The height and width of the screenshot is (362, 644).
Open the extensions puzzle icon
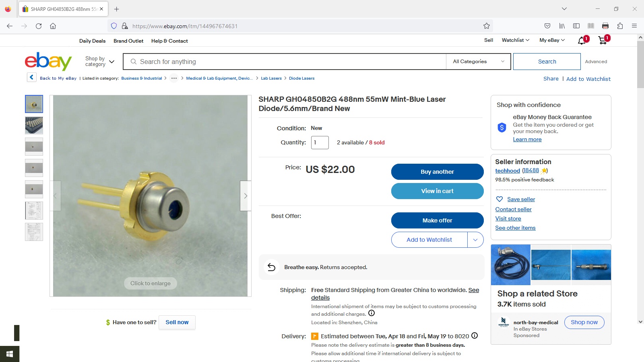[620, 26]
